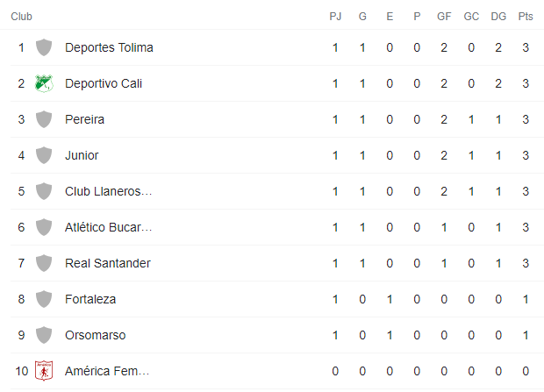The image size is (544, 392).
Task: Click the Orsomarso shield icon
Action: point(44,335)
